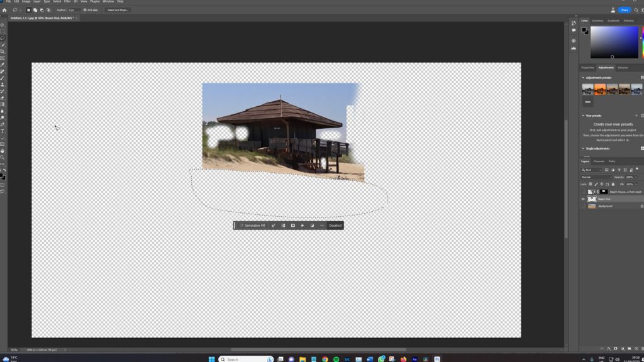644x362 pixels.
Task: Show the Beach House layer visibility
Action: pyautogui.click(x=583, y=192)
